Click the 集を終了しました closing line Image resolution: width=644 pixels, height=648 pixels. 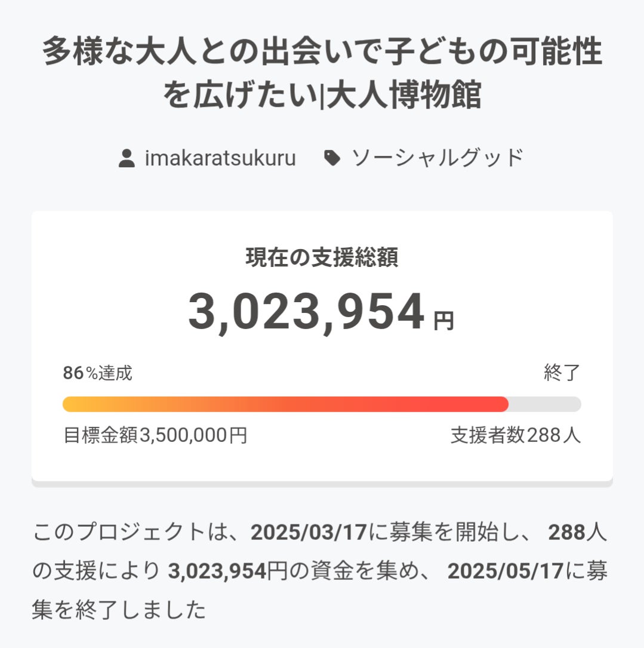(x=119, y=610)
